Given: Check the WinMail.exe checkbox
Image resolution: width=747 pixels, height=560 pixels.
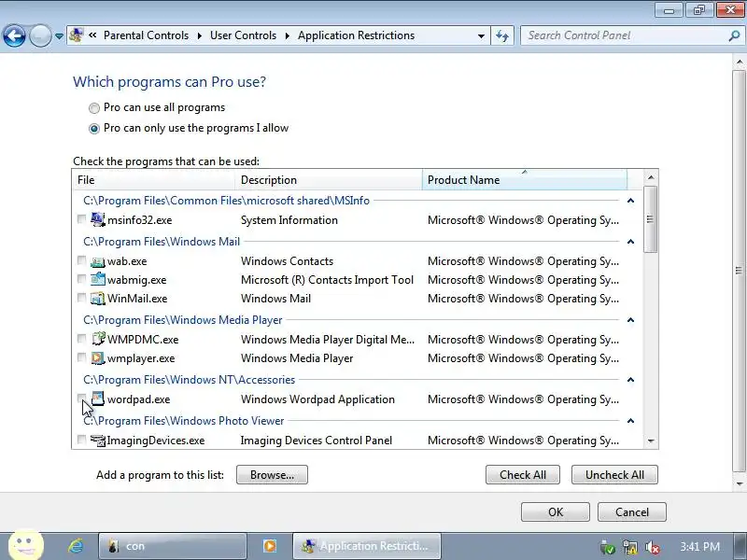Looking at the screenshot, I should tap(81, 298).
